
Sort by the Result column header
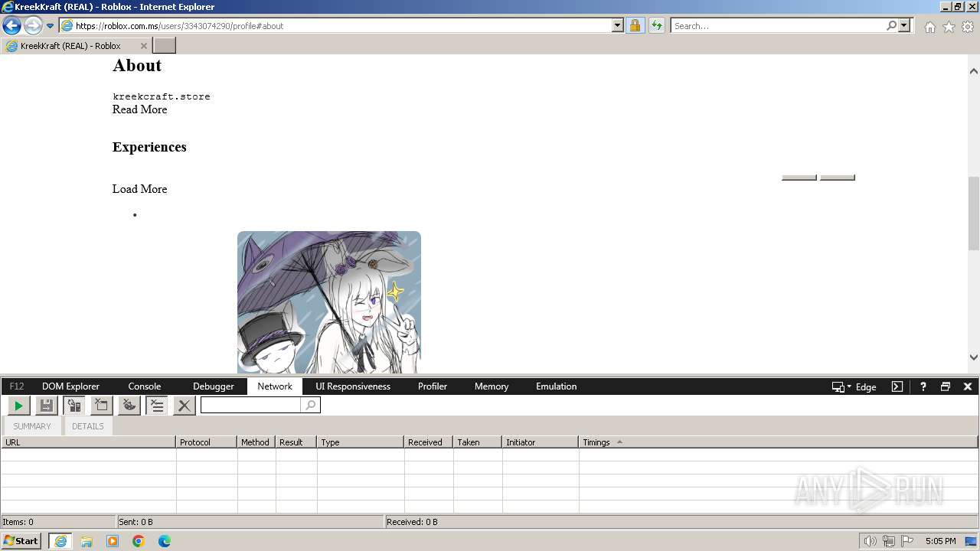pos(296,442)
